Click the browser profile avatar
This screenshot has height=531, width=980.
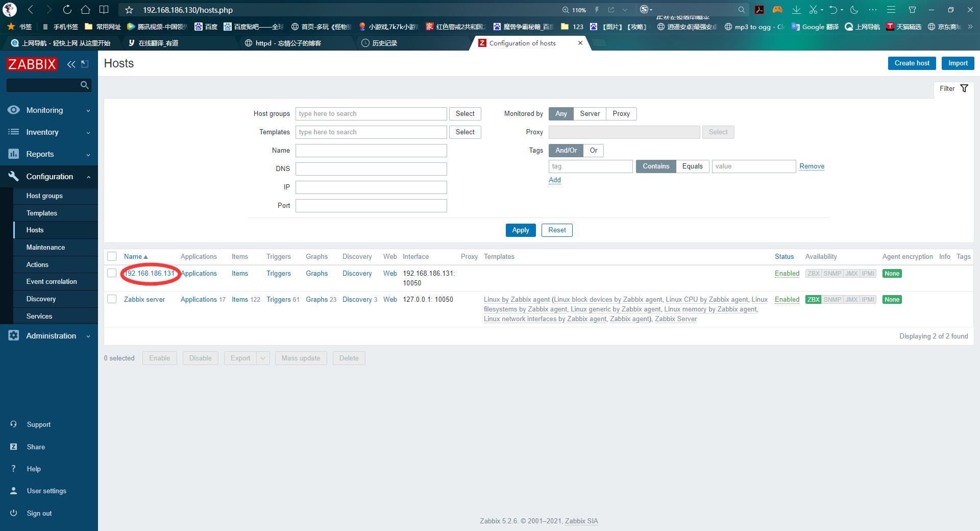[x=10, y=10]
